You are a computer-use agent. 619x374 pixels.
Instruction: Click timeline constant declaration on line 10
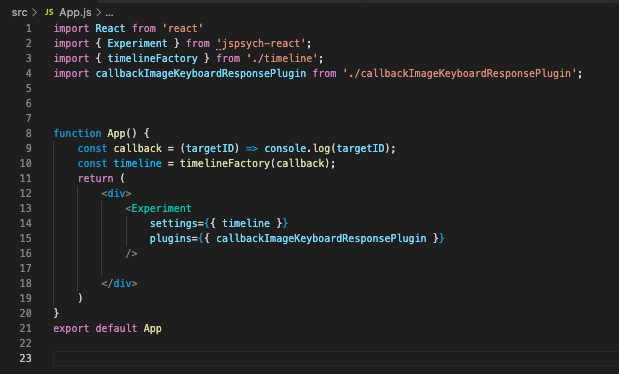tap(137, 164)
